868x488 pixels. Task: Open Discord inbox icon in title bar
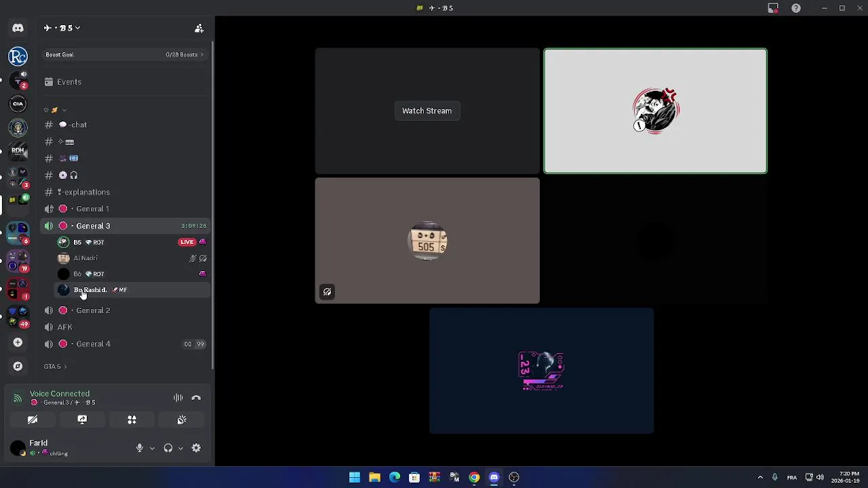tap(773, 8)
